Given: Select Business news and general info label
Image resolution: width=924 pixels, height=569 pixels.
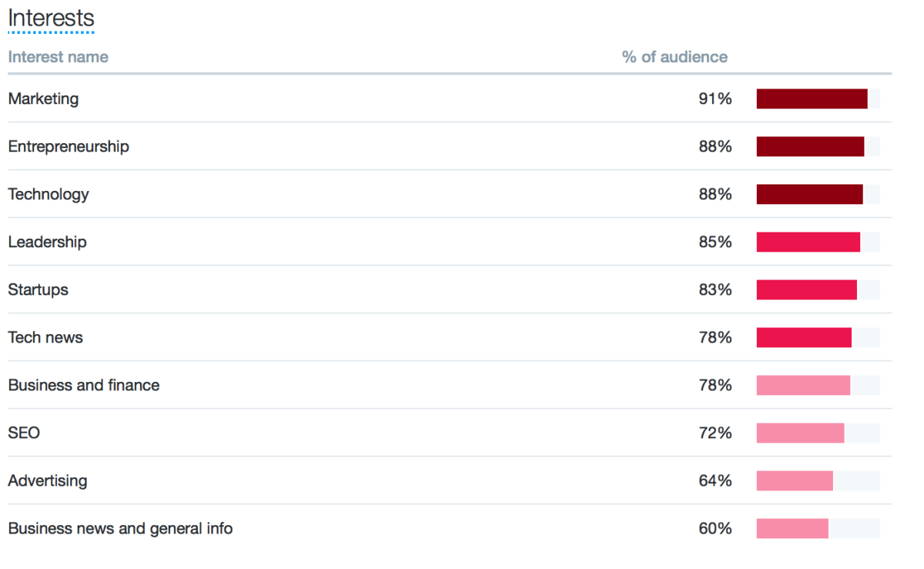Looking at the screenshot, I should [x=120, y=528].
